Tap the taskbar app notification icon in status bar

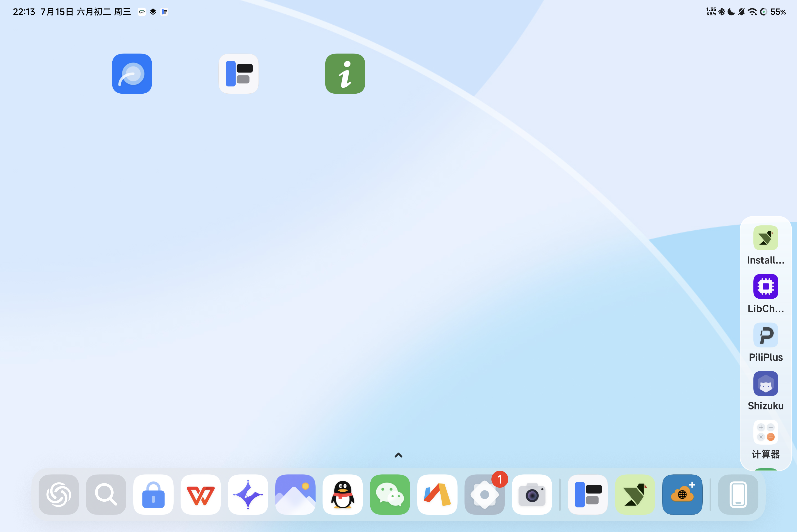(x=164, y=12)
